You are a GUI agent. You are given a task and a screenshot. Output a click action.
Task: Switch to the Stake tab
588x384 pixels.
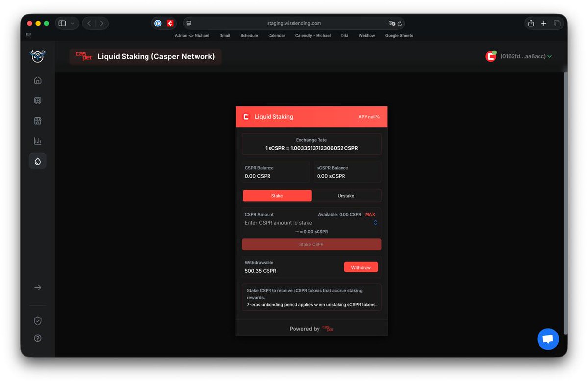click(x=277, y=196)
